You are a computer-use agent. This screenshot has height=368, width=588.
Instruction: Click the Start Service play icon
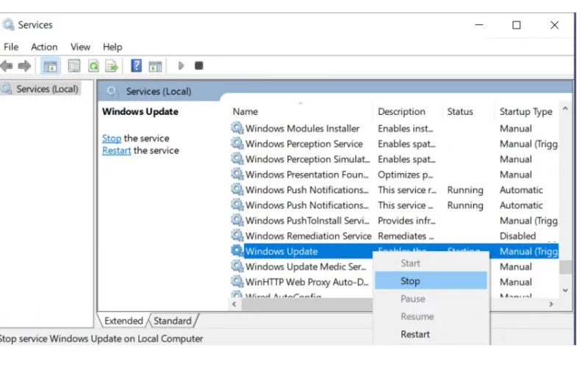[181, 66]
